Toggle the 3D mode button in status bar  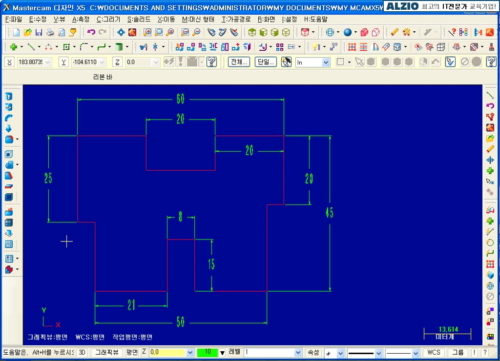pyautogui.click(x=82, y=352)
